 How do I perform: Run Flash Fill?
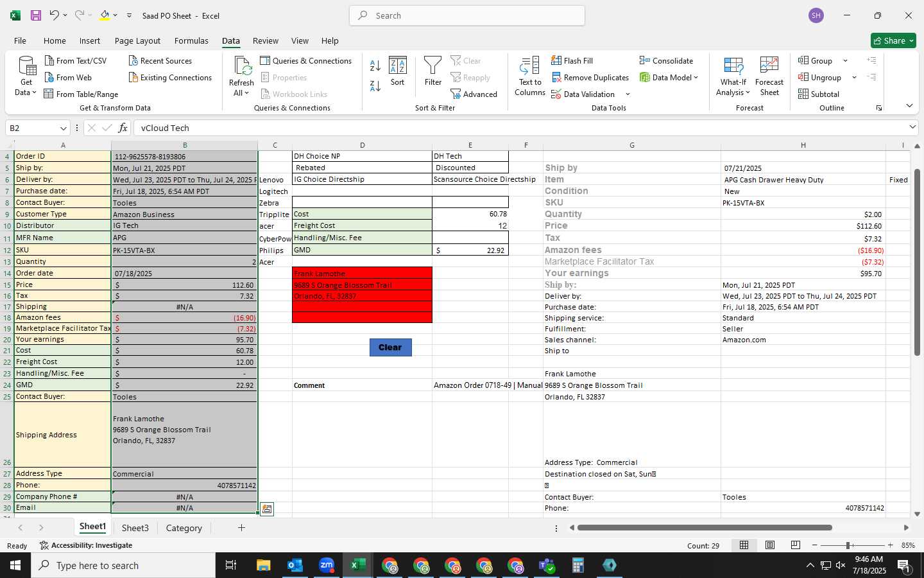click(x=572, y=60)
